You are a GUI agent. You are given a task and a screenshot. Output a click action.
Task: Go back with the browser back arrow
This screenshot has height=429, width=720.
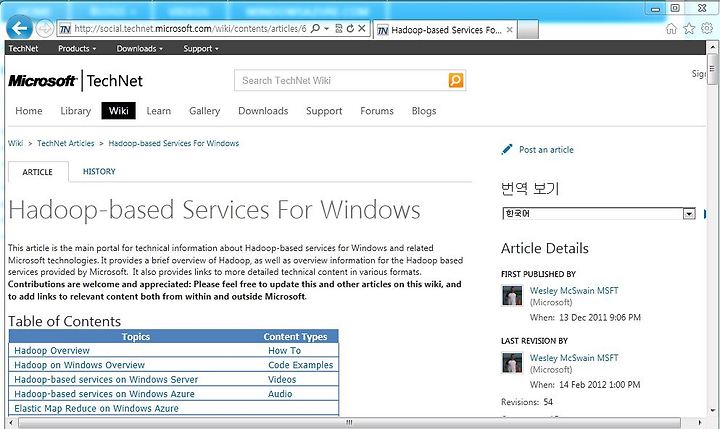point(19,28)
